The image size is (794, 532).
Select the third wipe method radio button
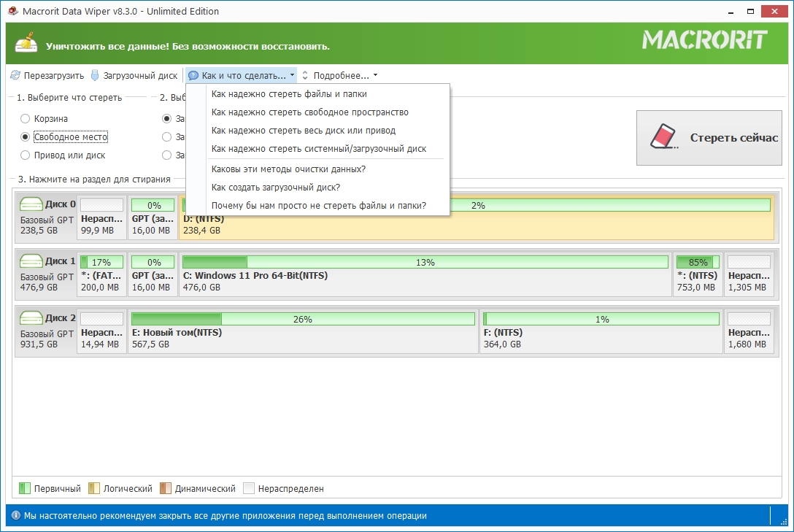click(166, 155)
